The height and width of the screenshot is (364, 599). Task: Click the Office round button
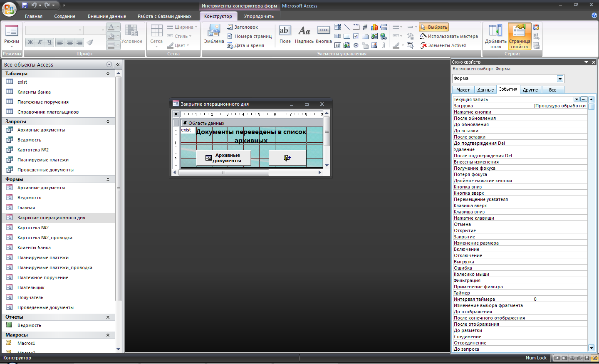[9, 9]
